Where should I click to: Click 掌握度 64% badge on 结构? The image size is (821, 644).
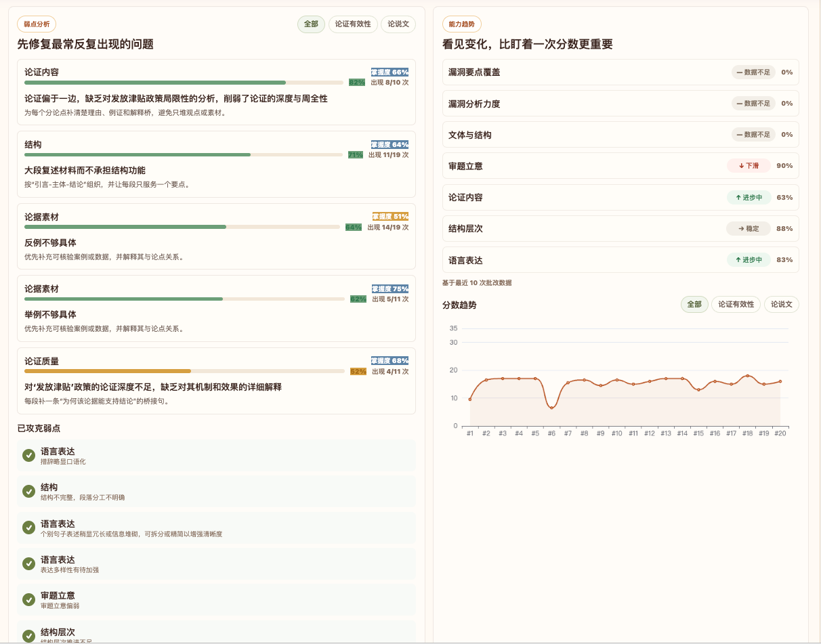point(390,144)
